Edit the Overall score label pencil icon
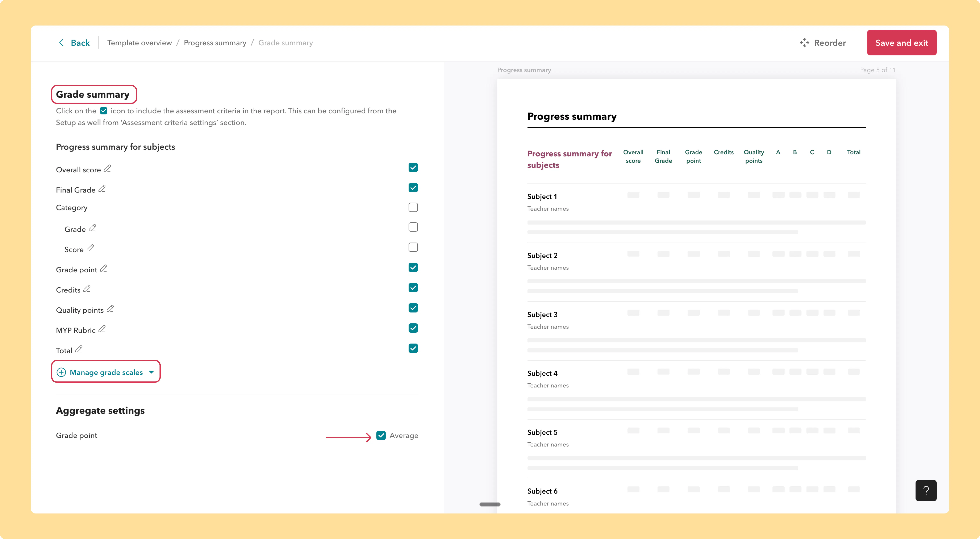 [107, 169]
